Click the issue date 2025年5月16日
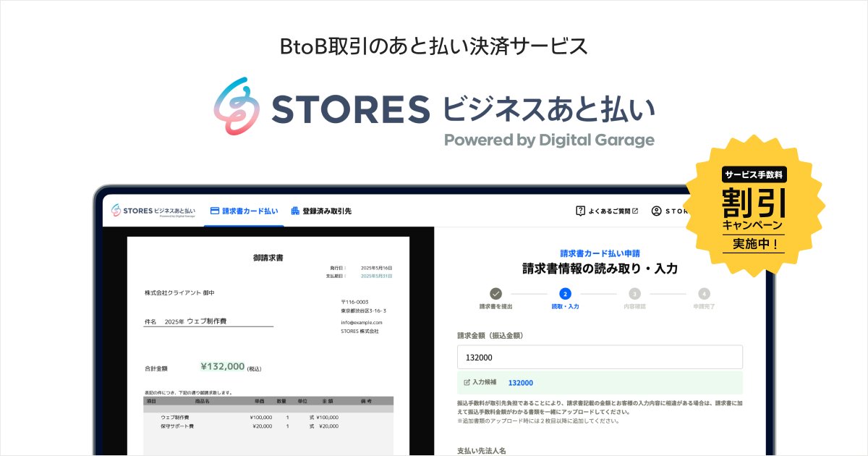Image resolution: width=868 pixels, height=456 pixels. (376, 267)
